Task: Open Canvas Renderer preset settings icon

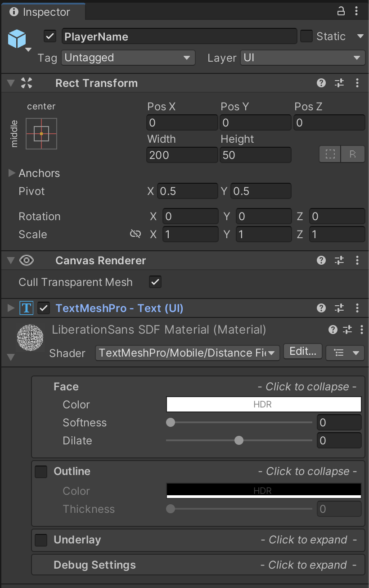Action: 339,260
